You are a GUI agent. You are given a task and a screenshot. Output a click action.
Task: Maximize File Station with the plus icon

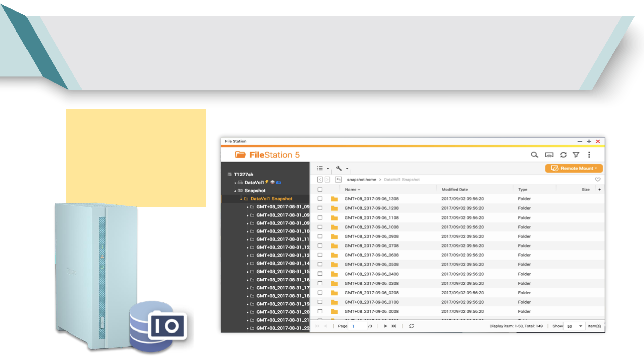589,141
